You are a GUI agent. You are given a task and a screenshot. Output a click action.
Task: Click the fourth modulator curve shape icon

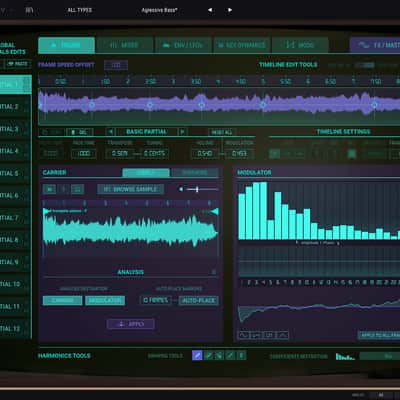pos(282,335)
